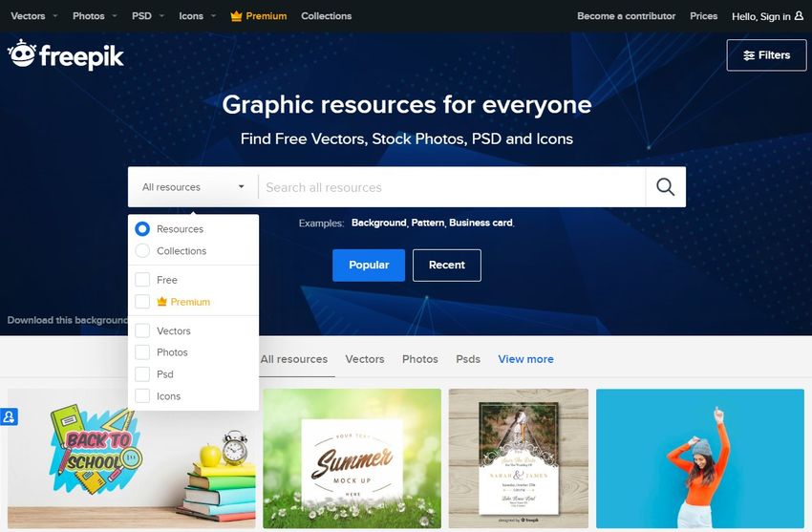Click the freepik logo
Viewport: 812px width, 532px height.
tap(66, 54)
